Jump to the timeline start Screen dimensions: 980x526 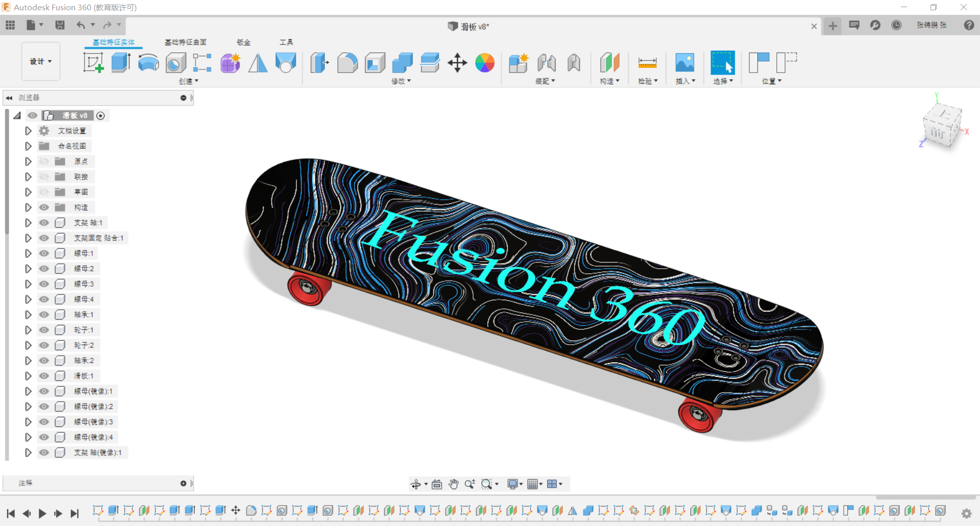[x=11, y=513]
